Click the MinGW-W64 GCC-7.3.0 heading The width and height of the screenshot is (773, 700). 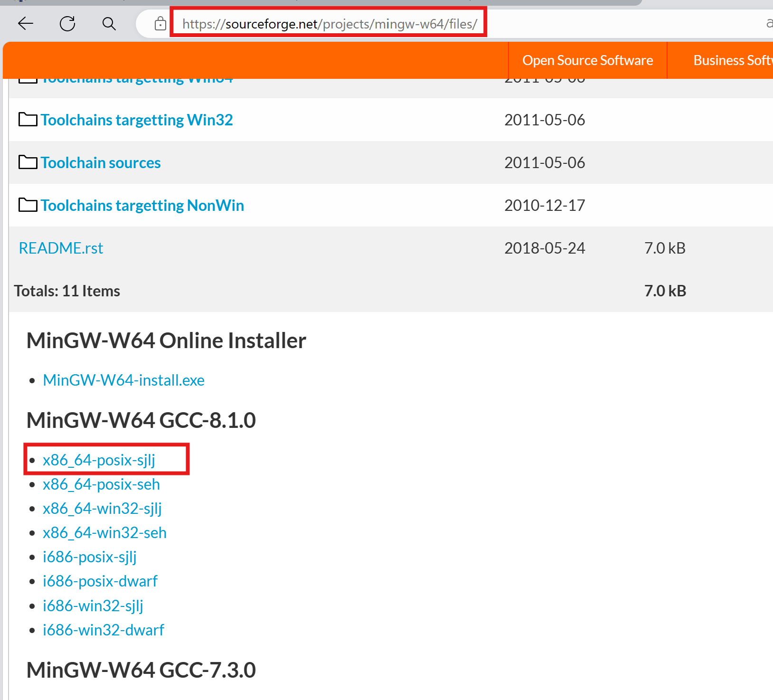[x=141, y=670]
